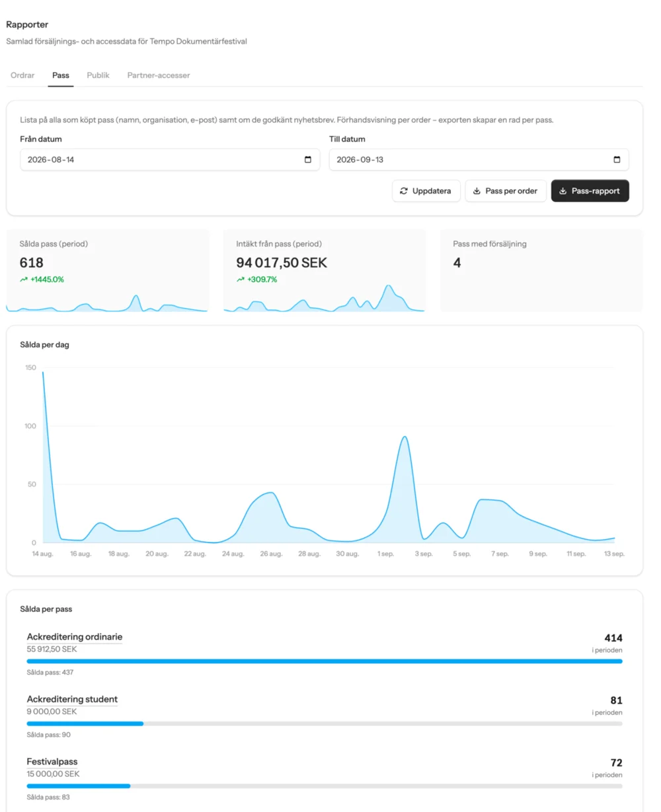Click the +309.7% trend indicator

point(256,279)
